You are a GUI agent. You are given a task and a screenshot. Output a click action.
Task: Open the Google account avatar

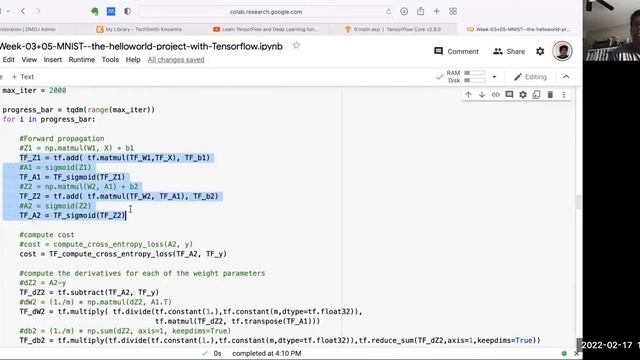(562, 51)
